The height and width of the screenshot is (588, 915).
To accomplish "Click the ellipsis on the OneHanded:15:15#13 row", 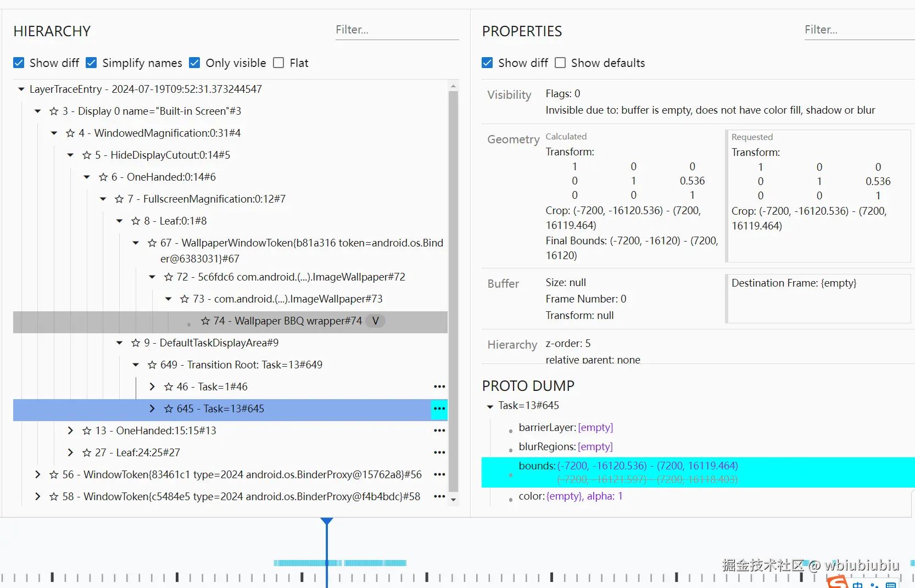I will [x=439, y=430].
